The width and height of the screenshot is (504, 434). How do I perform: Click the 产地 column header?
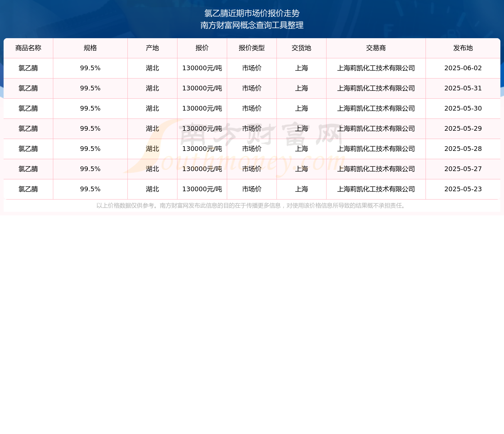click(152, 48)
